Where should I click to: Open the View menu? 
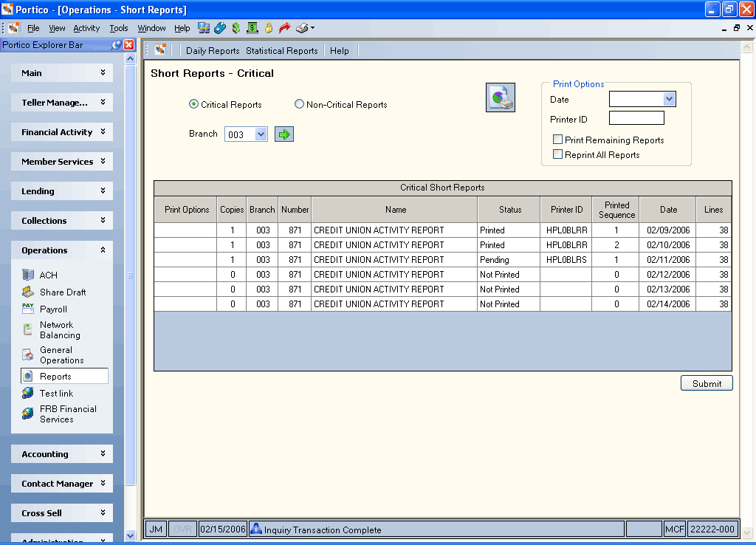coord(57,28)
